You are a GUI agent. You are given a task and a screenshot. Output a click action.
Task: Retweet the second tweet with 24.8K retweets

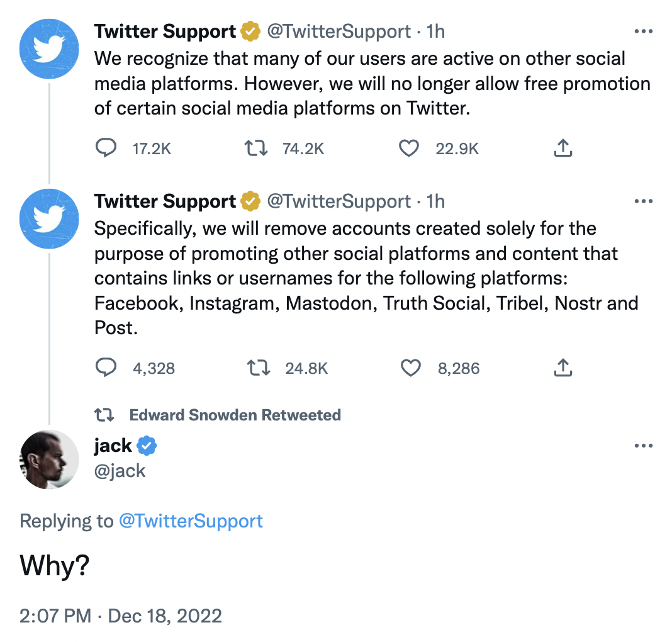pyautogui.click(x=259, y=368)
